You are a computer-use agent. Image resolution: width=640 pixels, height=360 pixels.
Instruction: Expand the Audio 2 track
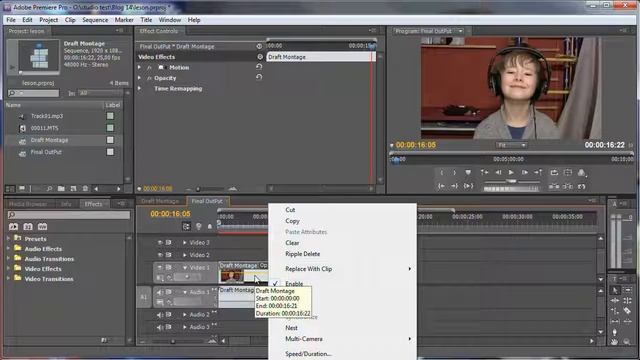[x=184, y=315]
